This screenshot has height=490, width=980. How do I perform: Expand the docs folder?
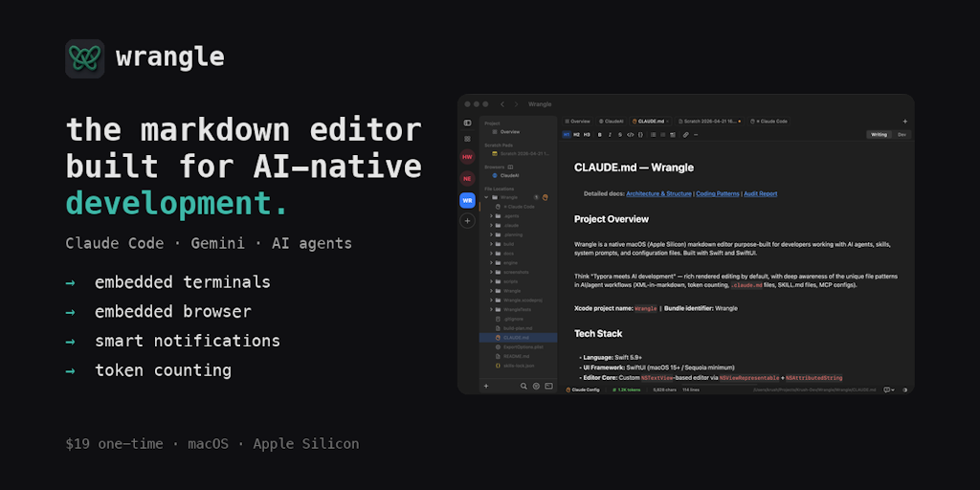(492, 254)
